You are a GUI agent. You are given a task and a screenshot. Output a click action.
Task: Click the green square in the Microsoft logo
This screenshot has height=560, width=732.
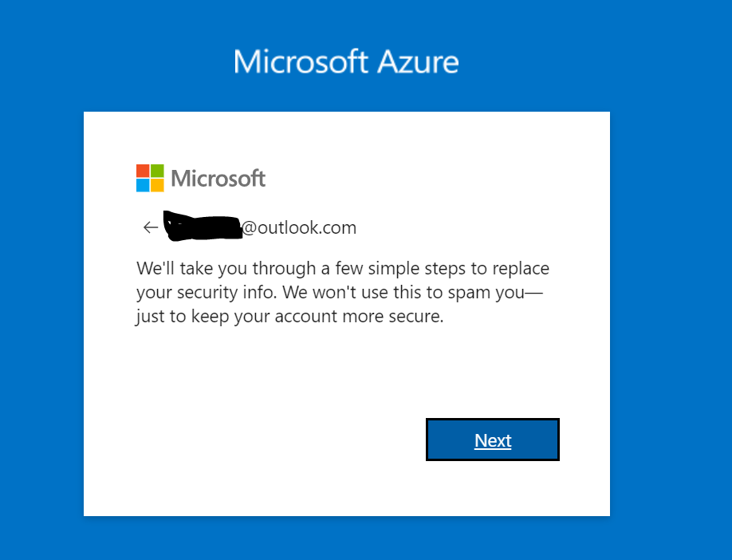pyautogui.click(x=156, y=170)
